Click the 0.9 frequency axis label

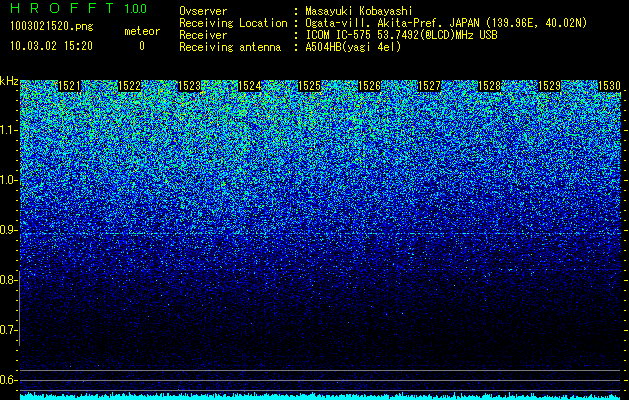coord(7,230)
